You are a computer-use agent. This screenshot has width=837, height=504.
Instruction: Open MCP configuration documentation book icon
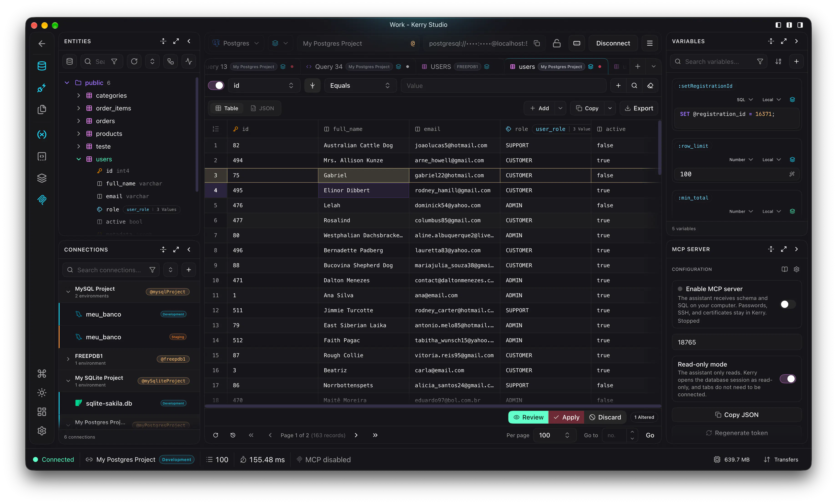pyautogui.click(x=784, y=269)
